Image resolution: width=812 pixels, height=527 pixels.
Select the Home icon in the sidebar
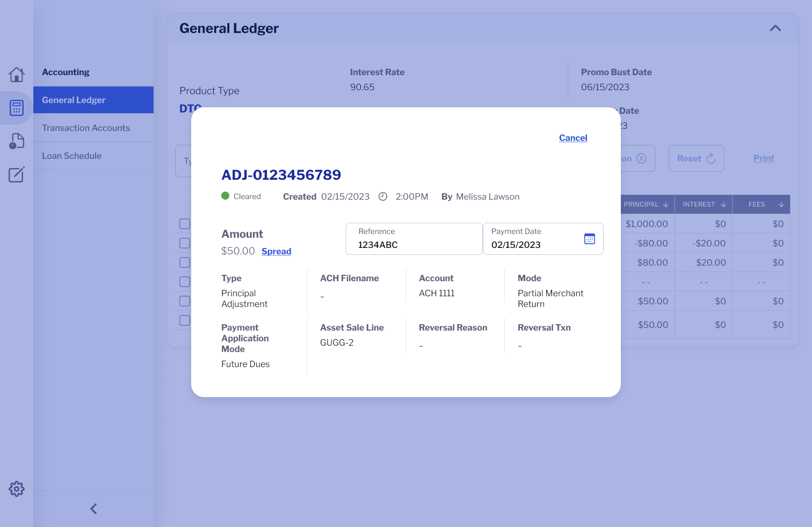tap(17, 75)
